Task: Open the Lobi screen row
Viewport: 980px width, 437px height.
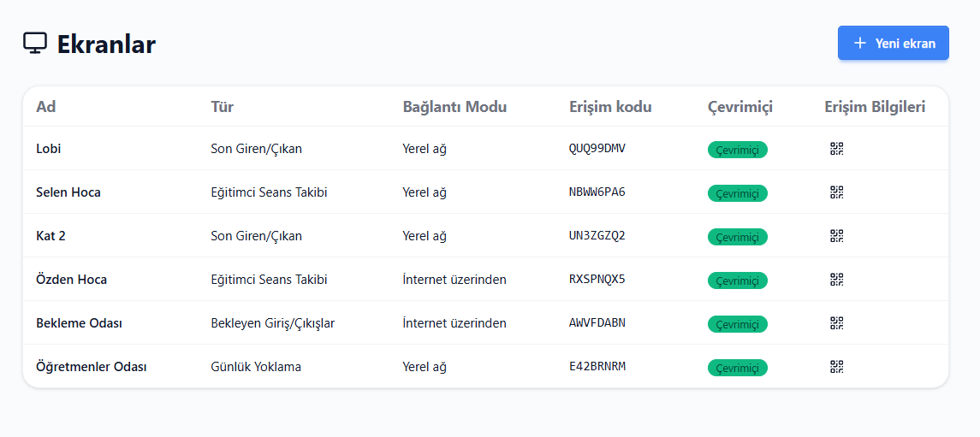Action: click(485, 149)
